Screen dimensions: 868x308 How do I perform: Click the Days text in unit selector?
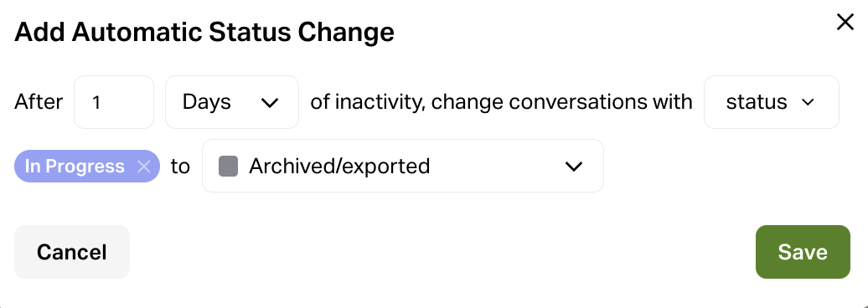207,103
